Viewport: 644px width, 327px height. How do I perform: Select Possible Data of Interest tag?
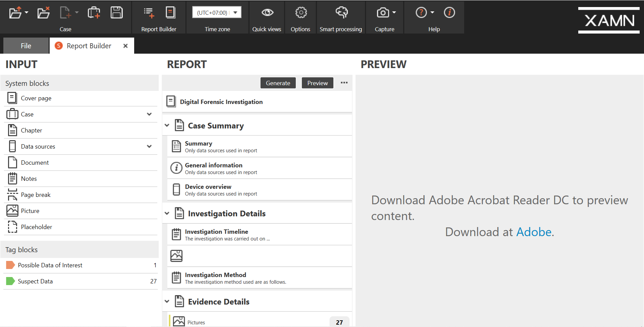pyautogui.click(x=81, y=265)
